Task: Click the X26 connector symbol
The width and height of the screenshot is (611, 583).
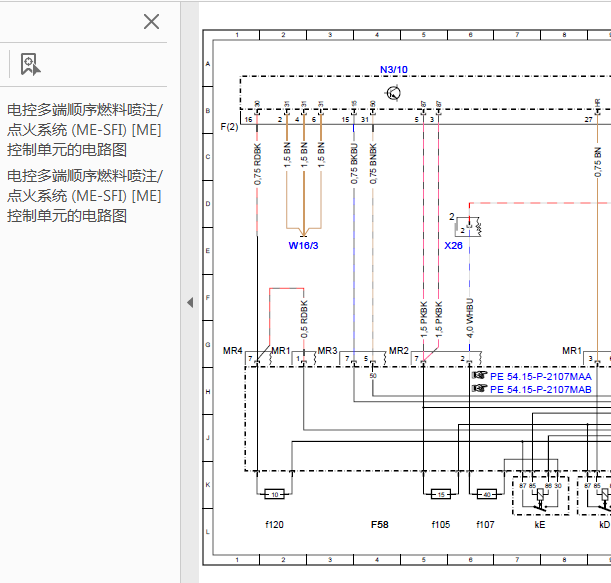Action: coord(468,227)
